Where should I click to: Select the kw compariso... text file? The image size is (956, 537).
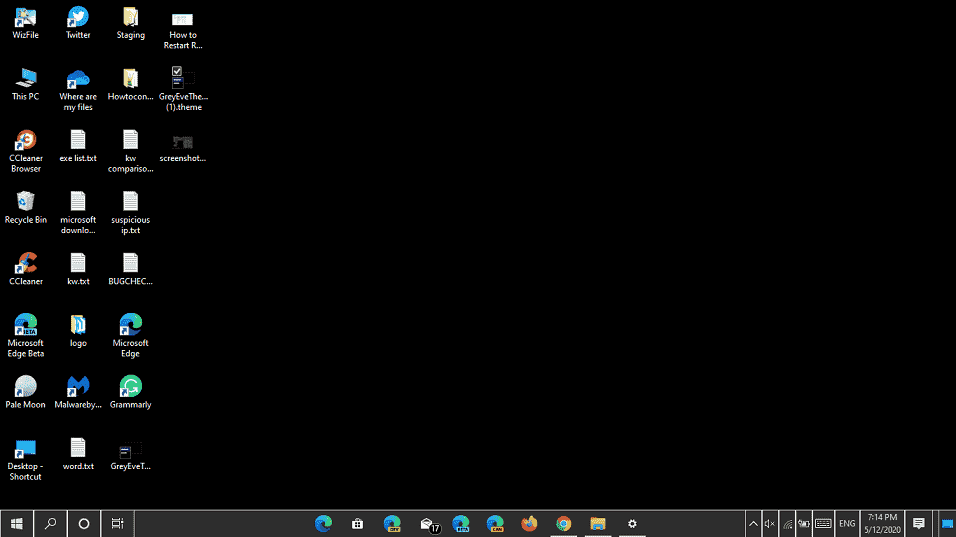coord(130,152)
